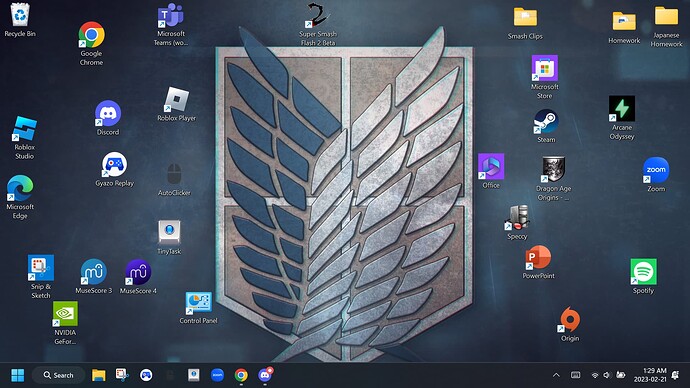This screenshot has height=388, width=690.
Task: Select the TinyTask desktop icon
Action: click(169, 238)
